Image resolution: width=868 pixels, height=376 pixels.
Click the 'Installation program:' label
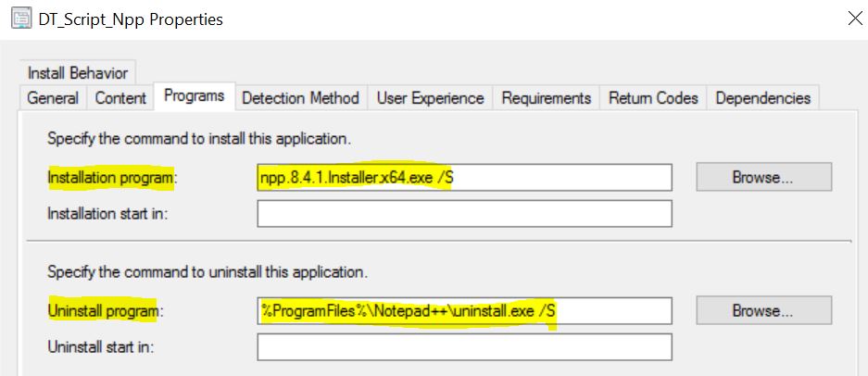(111, 178)
